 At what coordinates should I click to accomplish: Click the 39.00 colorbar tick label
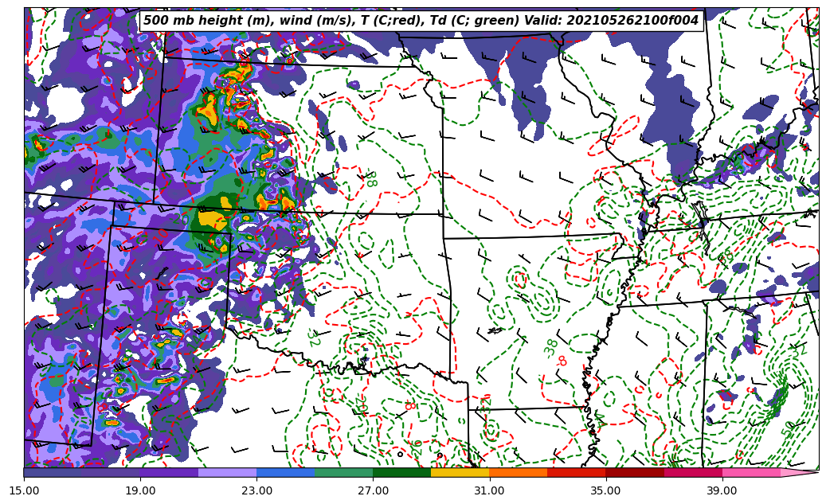coord(722,490)
